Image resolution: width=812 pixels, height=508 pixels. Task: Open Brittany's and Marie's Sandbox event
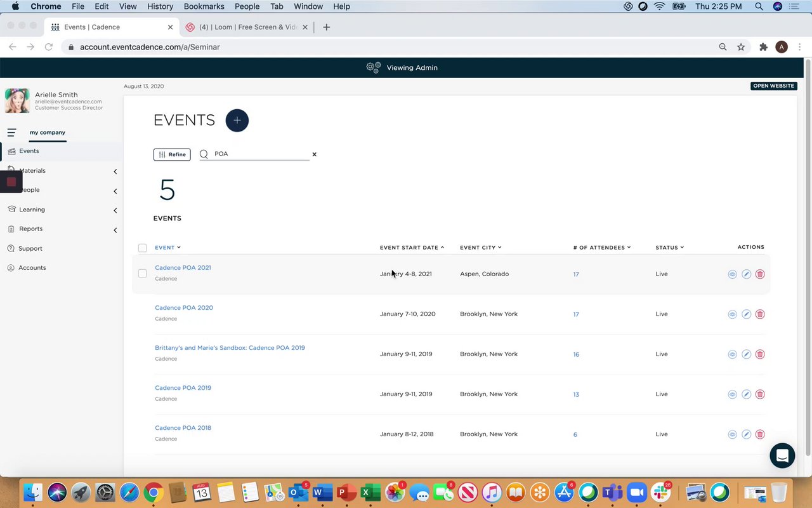pos(230,347)
